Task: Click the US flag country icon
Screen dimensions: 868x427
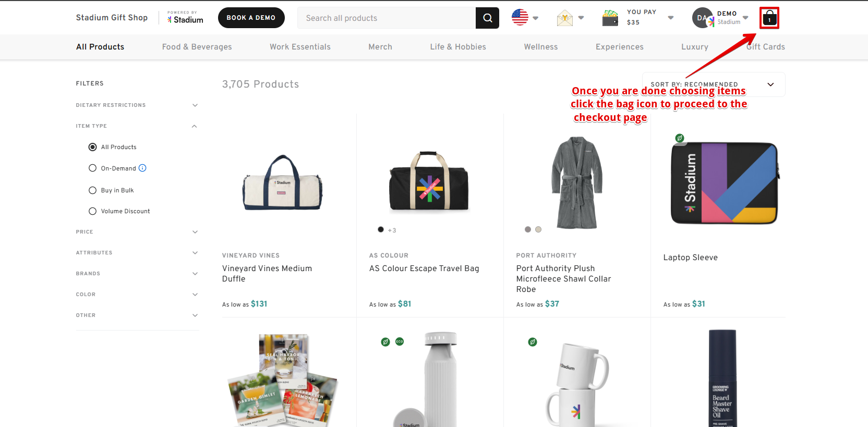Action: [x=520, y=18]
